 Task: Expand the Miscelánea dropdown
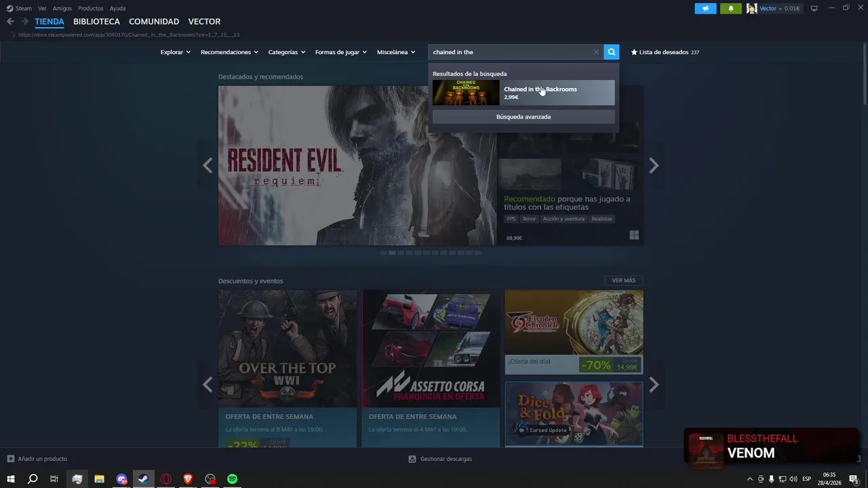pyautogui.click(x=396, y=52)
